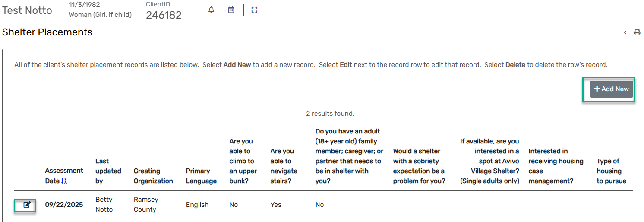Viewport: 644px width, 222px height.
Task: Edit the 09/22/2025 shelter placement record
Action: 27,205
